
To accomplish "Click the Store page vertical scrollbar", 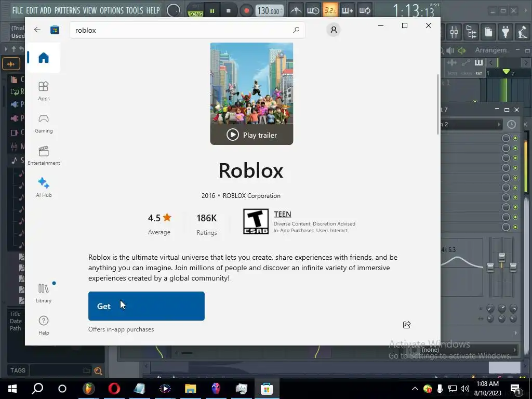I will click(x=438, y=103).
